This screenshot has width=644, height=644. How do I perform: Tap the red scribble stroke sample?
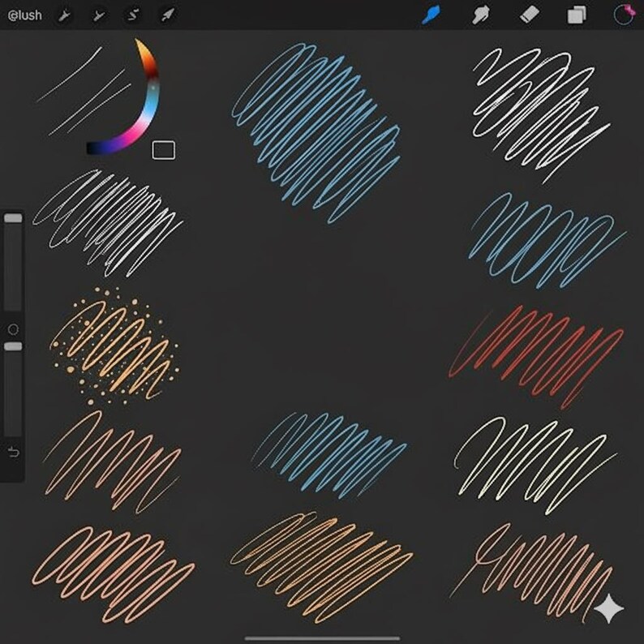[536, 357]
